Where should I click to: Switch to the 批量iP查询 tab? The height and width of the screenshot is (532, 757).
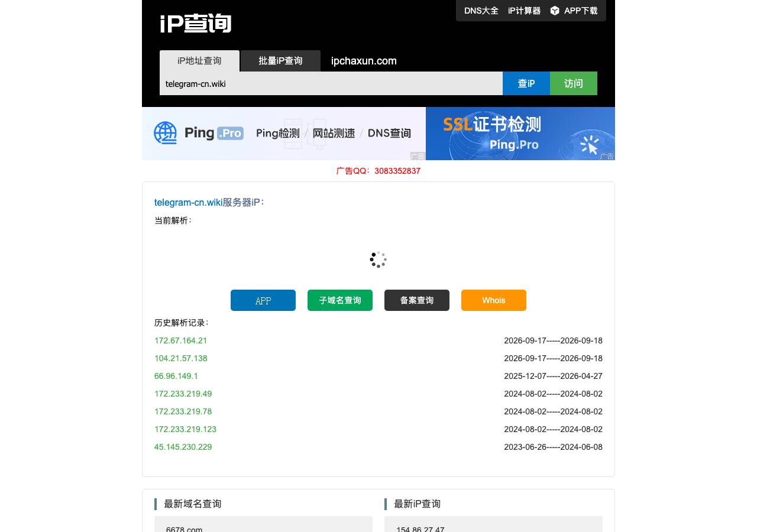coord(280,61)
